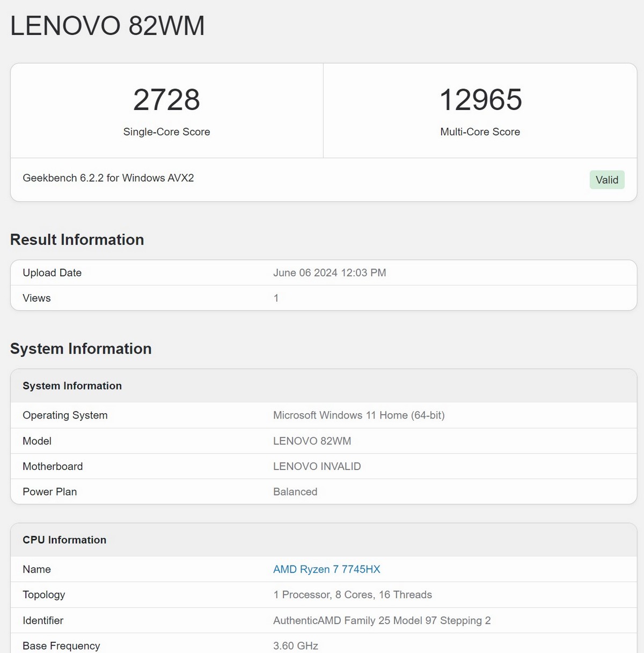
Task: Click the Base Frequency row label
Action: (61, 646)
